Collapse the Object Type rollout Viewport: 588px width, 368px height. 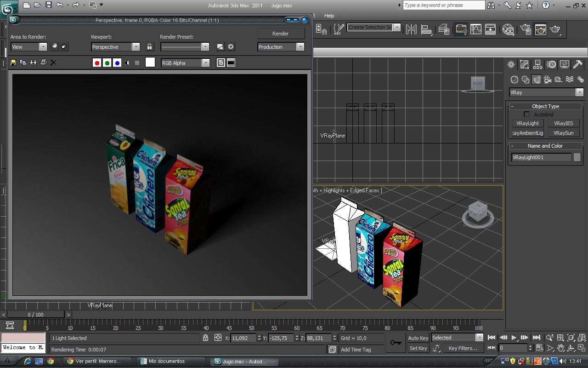[546, 106]
